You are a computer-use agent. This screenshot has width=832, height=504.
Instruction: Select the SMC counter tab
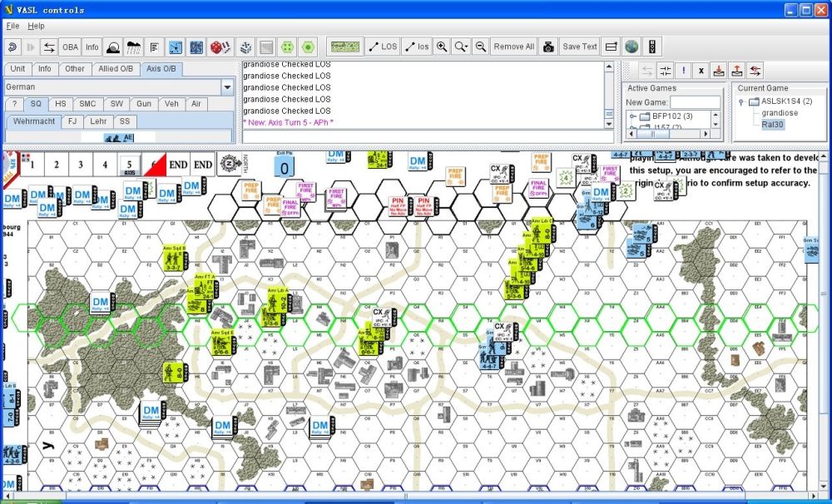point(87,104)
